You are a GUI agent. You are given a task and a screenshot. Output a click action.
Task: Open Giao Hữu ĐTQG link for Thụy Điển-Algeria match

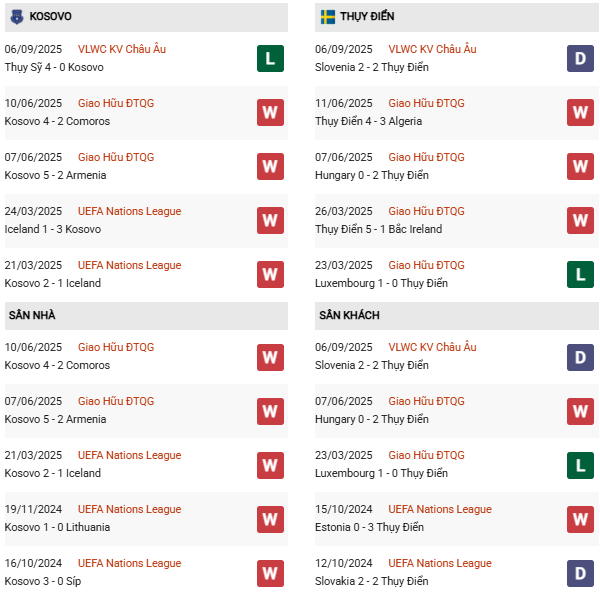coord(426,103)
